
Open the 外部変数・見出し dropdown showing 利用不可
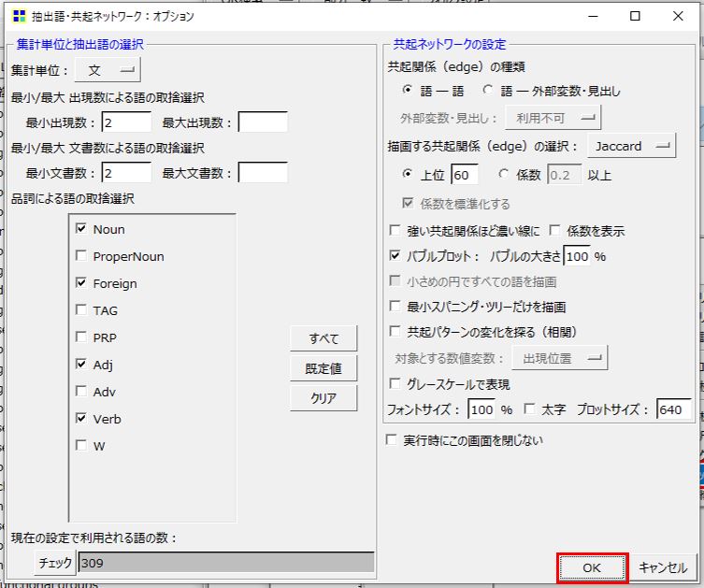(553, 118)
